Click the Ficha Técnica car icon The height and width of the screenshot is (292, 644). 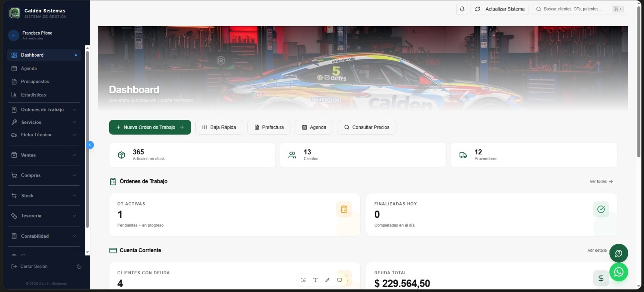pyautogui.click(x=14, y=135)
